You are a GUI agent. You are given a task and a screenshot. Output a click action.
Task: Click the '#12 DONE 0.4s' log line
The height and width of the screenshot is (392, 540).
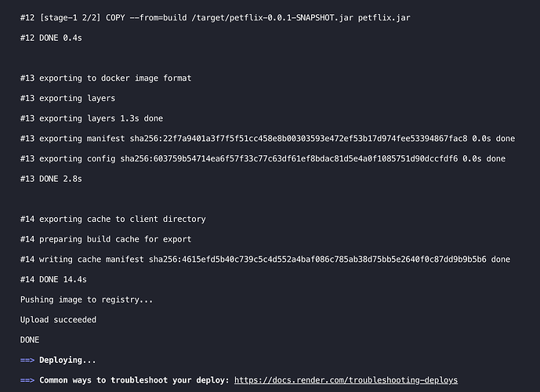51,38
